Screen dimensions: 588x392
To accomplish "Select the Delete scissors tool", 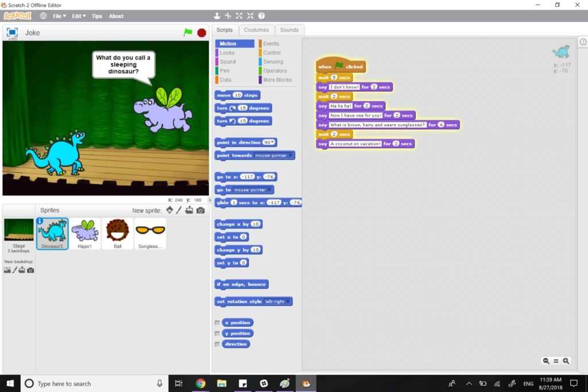I will 228,15.
